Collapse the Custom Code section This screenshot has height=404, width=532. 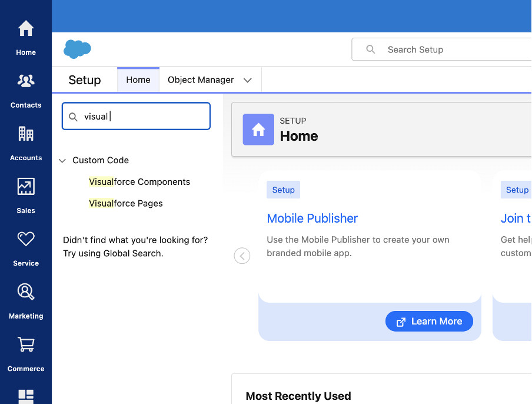62,160
